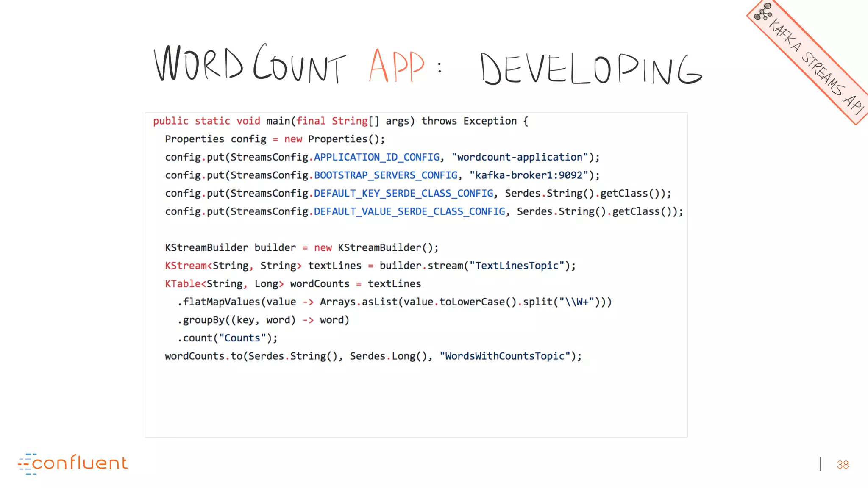Click the 'KAFKA STREAMS API' banner text

[816, 67]
